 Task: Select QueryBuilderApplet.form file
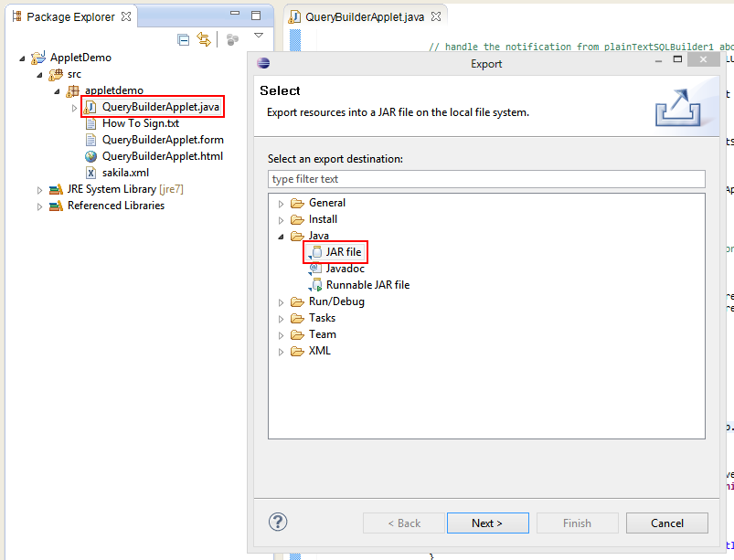[x=163, y=140]
